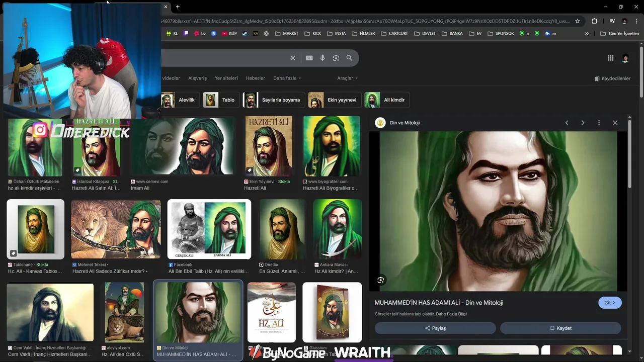Open the Ankara Masası image result
Image resolution: width=644 pixels, height=362 pixels.
click(337, 229)
